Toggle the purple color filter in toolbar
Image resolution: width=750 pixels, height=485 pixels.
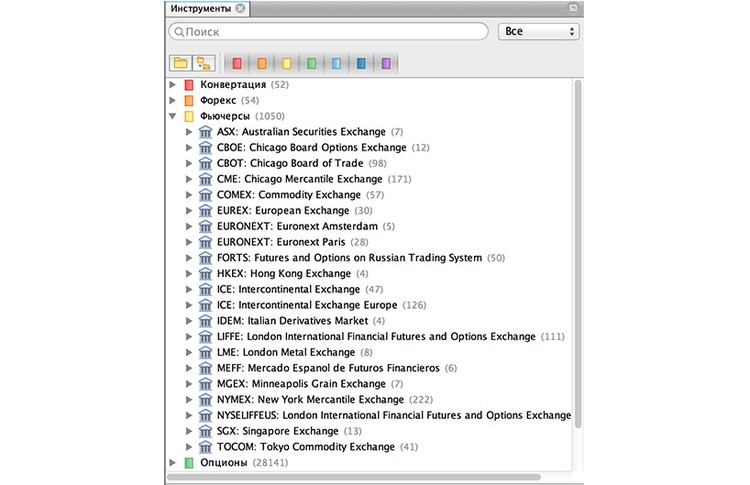coord(386,63)
